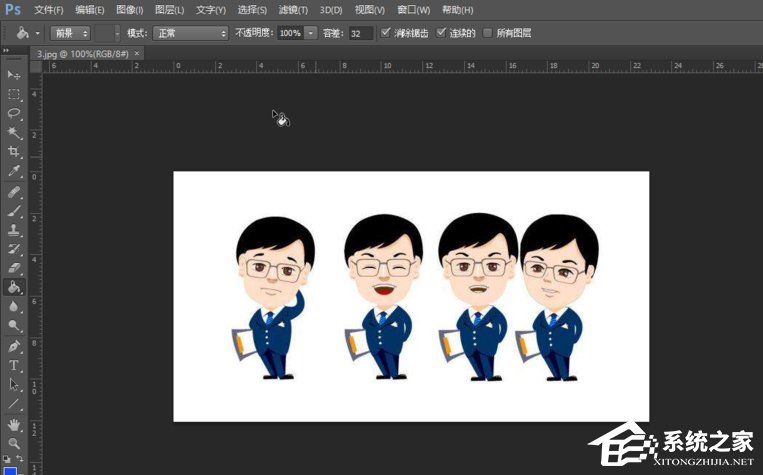The width and height of the screenshot is (763, 475).
Task: Open the 模式 blend mode dropdown
Action: point(190,33)
